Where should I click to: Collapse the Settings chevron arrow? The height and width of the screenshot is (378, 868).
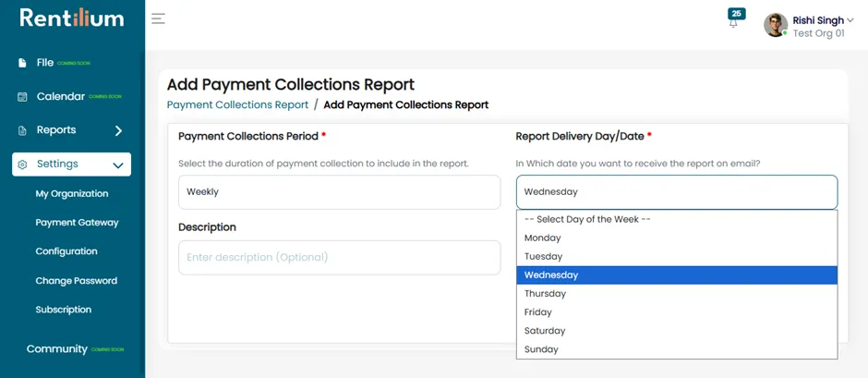[x=118, y=165]
